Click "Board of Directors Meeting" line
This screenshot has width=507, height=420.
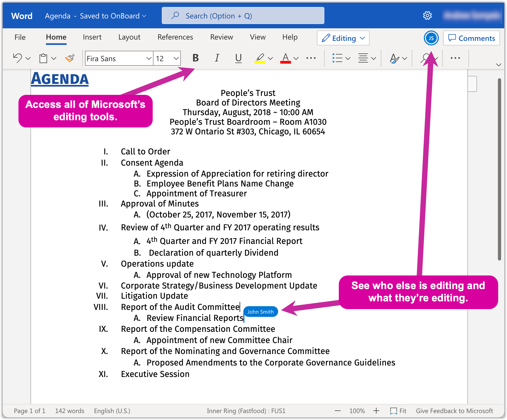coord(248,103)
